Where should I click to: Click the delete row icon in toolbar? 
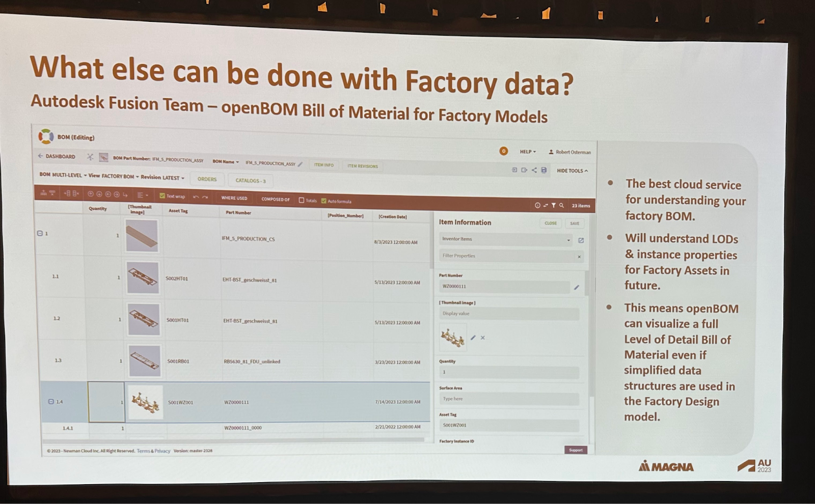[x=52, y=193]
